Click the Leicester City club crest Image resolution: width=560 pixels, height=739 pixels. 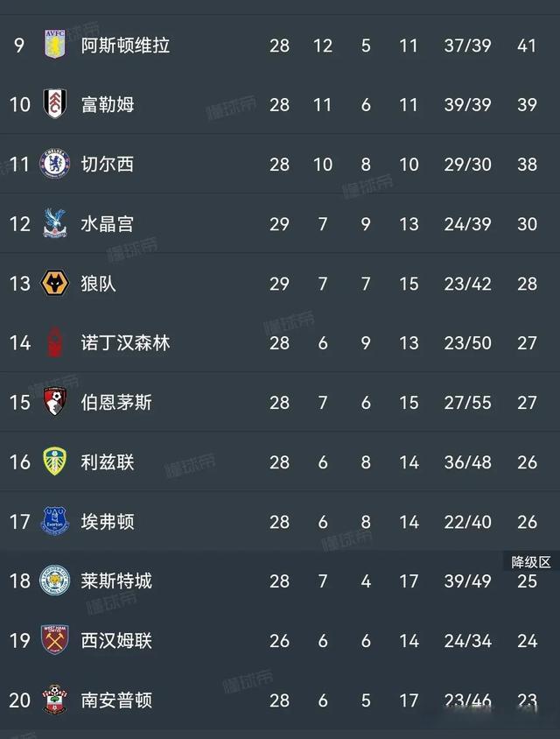pyautogui.click(x=55, y=581)
